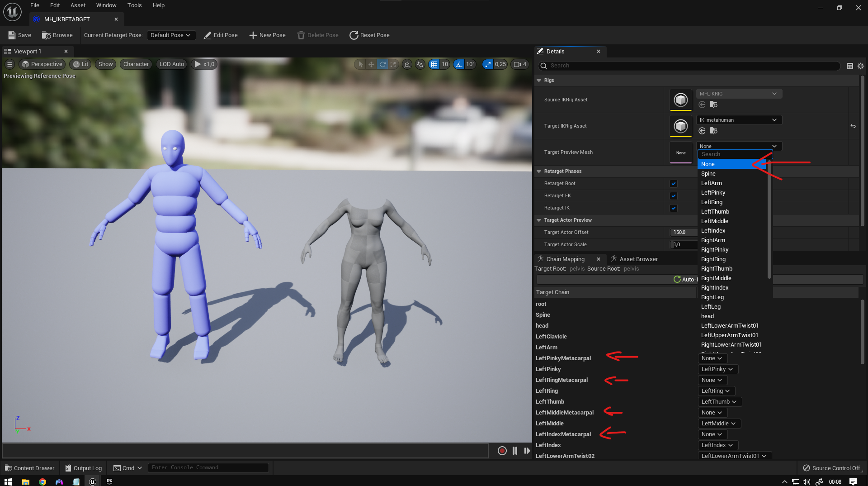
Task: Open LeftPinkyMetacarpal source chain dropdown
Action: 712,358
